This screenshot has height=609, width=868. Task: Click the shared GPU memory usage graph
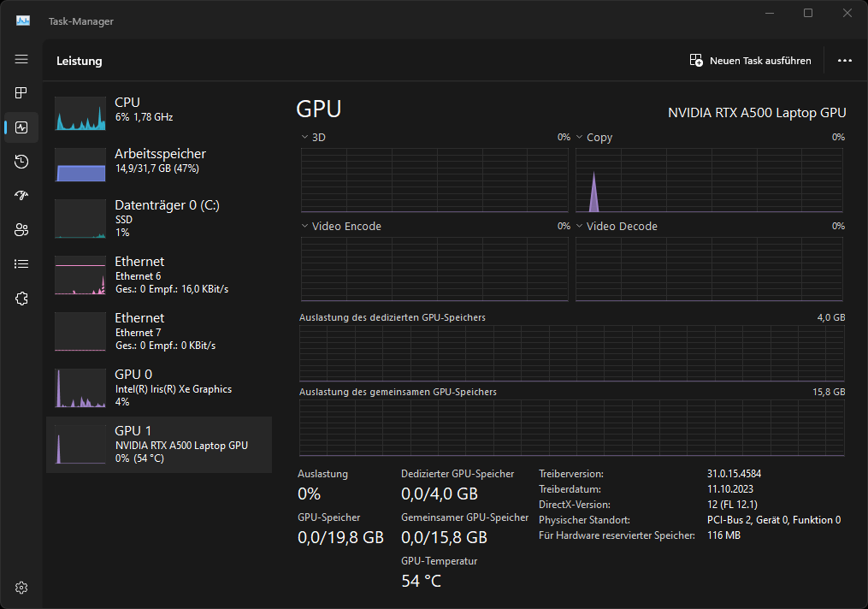572,428
